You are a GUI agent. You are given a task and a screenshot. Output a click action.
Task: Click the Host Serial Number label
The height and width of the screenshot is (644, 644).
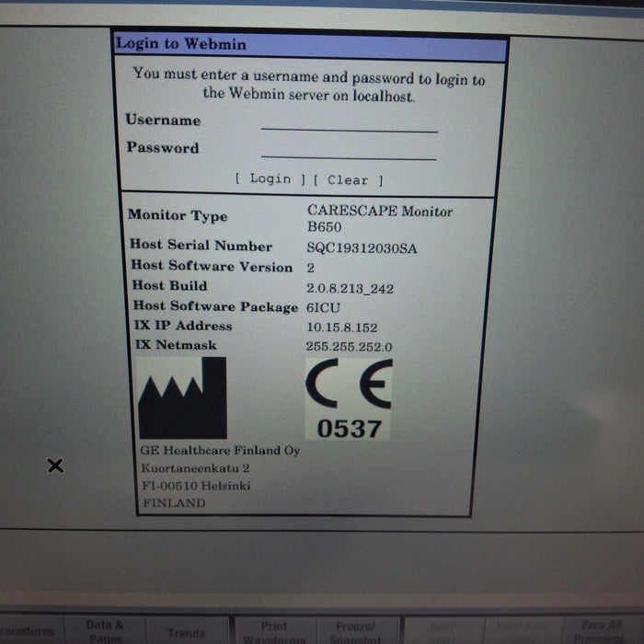(x=201, y=246)
